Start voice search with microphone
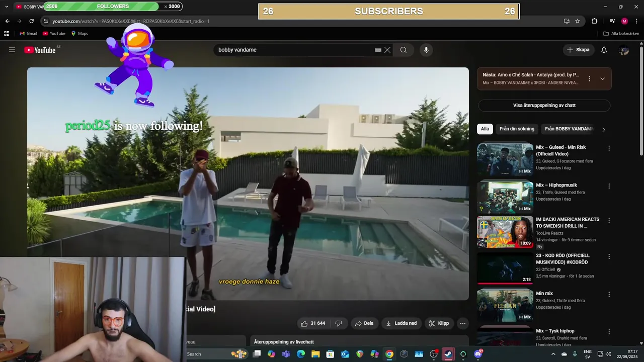 point(426,50)
